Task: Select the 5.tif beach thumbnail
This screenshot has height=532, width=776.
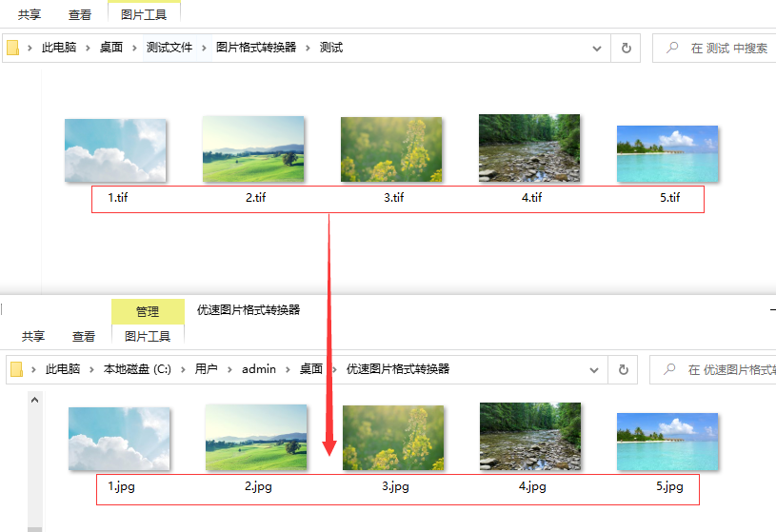Action: click(x=667, y=154)
